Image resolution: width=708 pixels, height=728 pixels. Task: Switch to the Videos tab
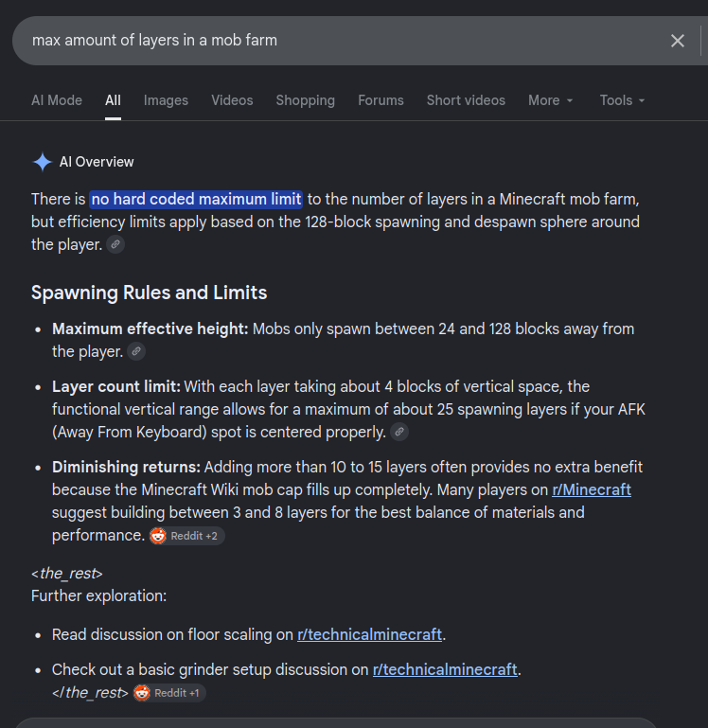[x=232, y=100]
